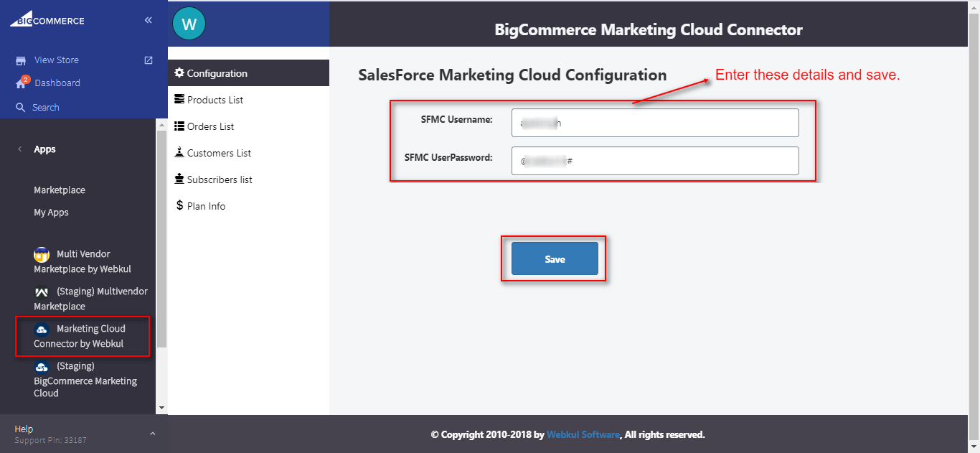The width and height of the screenshot is (980, 453).
Task: Click the Orders List grid icon
Action: point(180,126)
